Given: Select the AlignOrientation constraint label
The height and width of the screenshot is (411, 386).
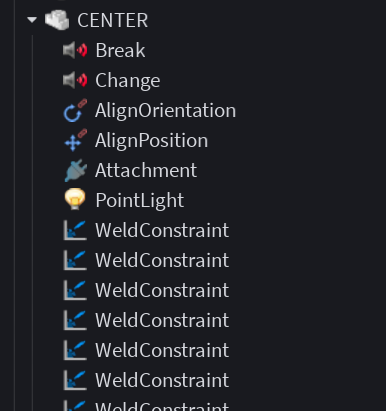Looking at the screenshot, I should point(165,111).
